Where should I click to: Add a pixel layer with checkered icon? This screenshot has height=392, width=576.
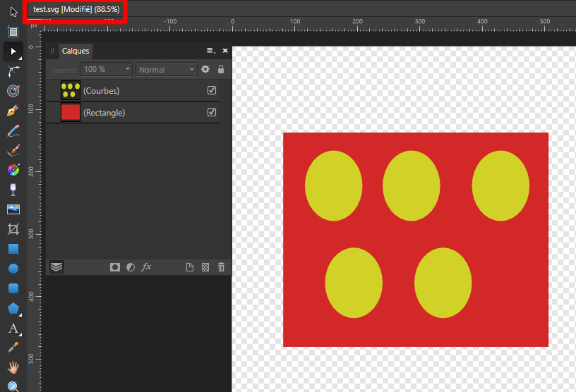(205, 267)
